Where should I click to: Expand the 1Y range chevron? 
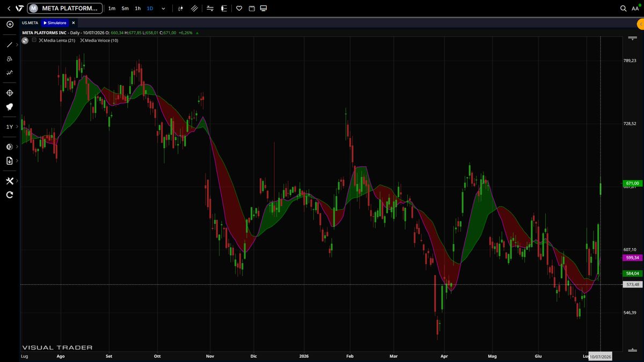pyautogui.click(x=18, y=127)
